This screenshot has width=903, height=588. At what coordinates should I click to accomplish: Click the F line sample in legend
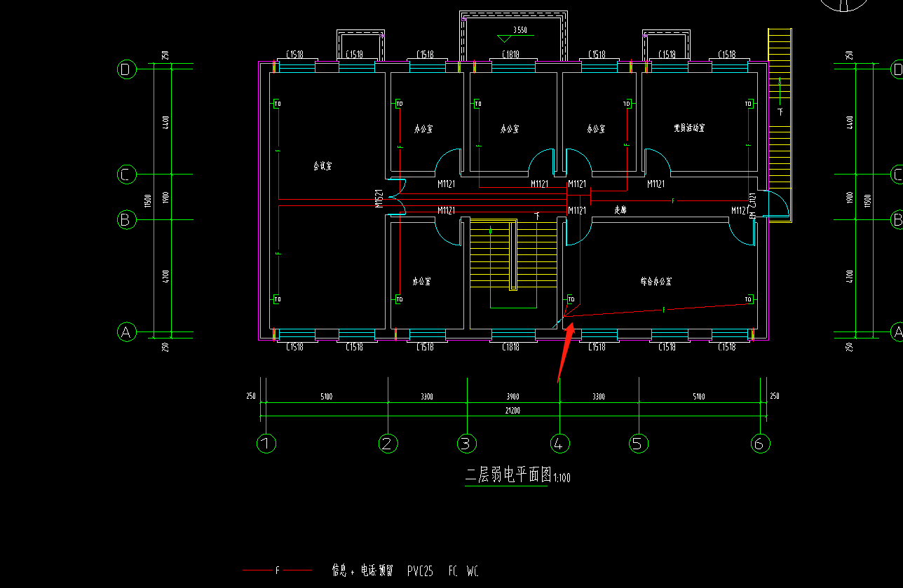pos(278,571)
